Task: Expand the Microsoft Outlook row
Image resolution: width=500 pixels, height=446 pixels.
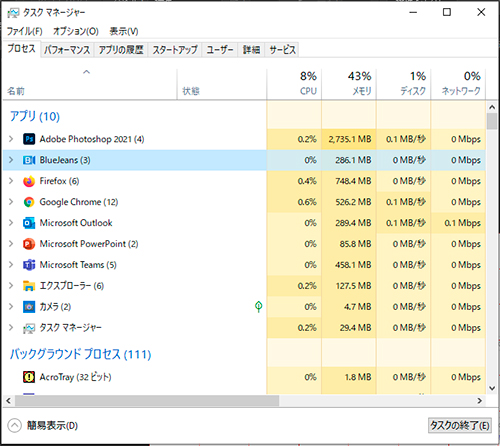Action: pyautogui.click(x=11, y=223)
